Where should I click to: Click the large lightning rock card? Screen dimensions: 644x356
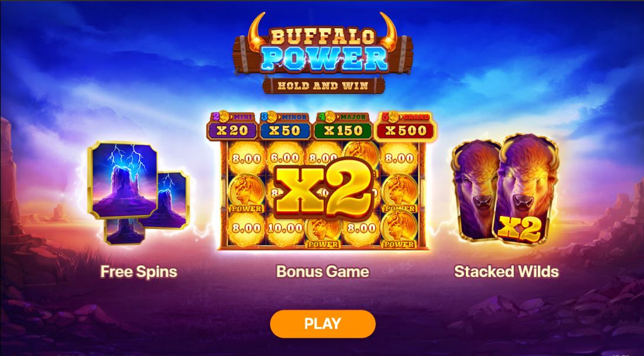123,179
